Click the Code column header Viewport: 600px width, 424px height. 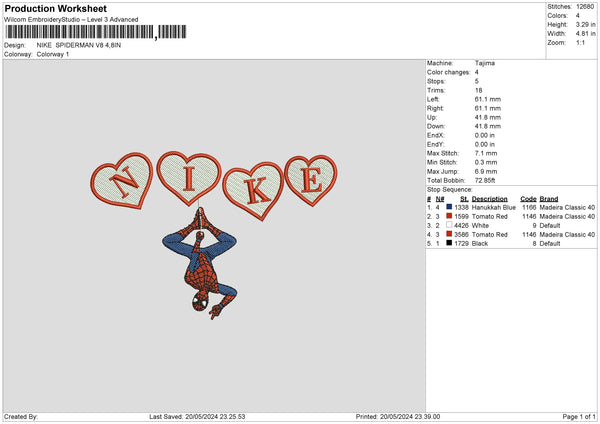pyautogui.click(x=528, y=199)
